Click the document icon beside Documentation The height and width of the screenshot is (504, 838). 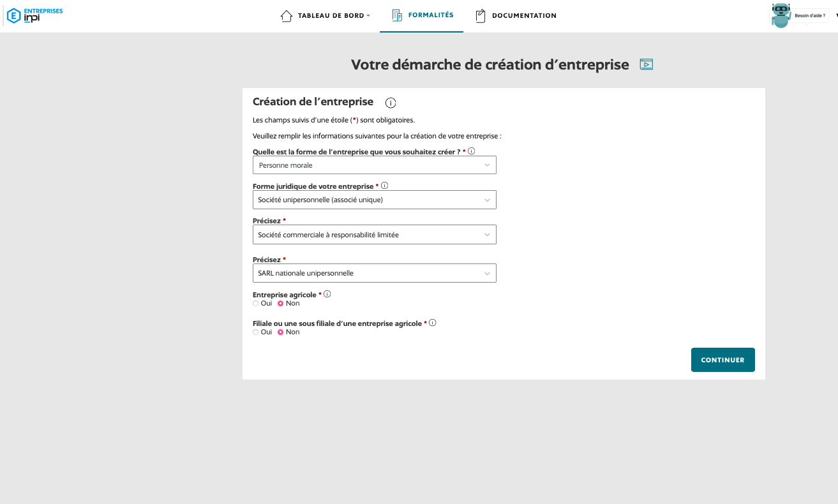click(481, 16)
